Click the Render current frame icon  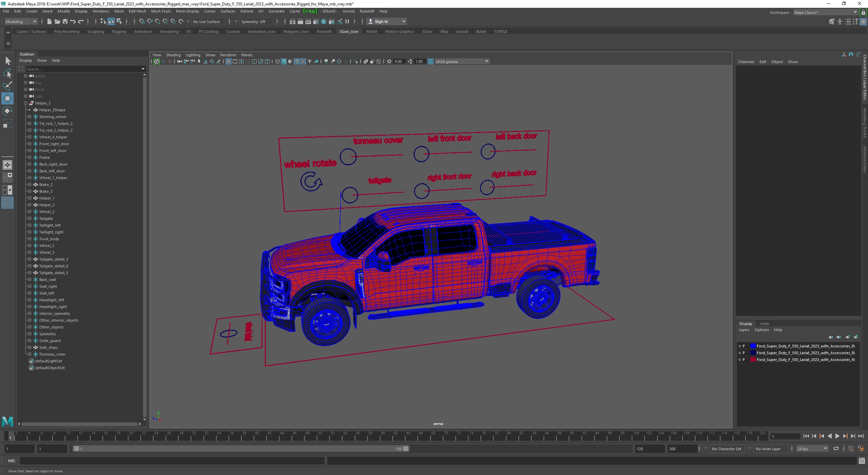[300, 21]
